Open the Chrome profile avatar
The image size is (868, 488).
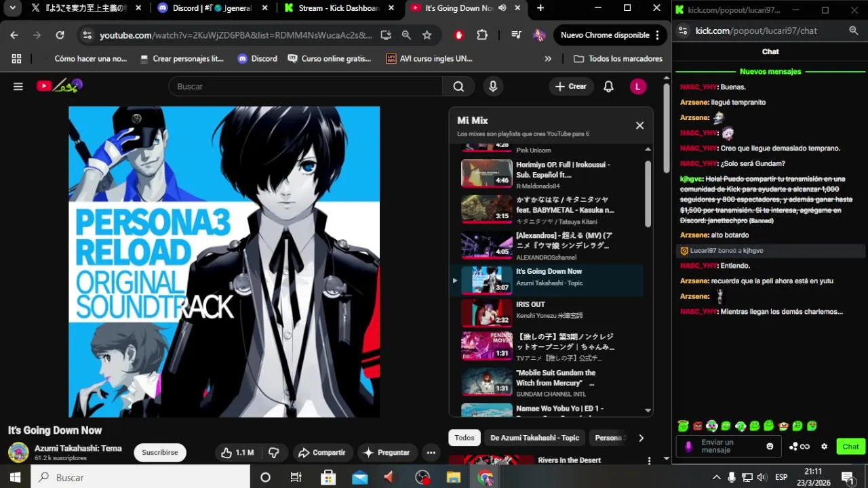(539, 35)
